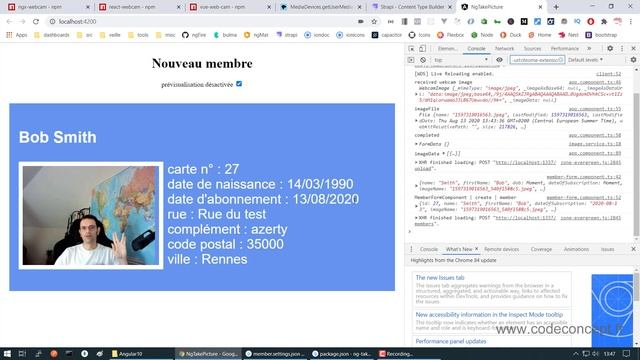
Task: Open the Performance tab
Action: pos(564,49)
